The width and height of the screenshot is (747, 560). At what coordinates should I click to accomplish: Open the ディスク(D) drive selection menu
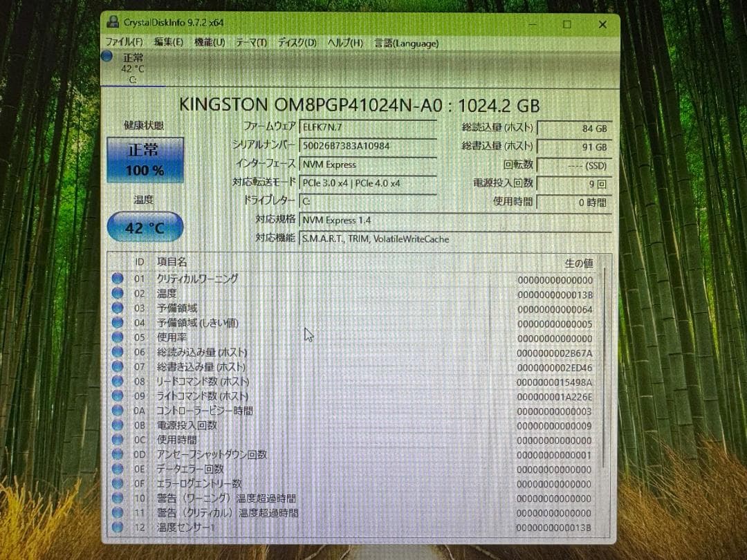pyautogui.click(x=297, y=42)
